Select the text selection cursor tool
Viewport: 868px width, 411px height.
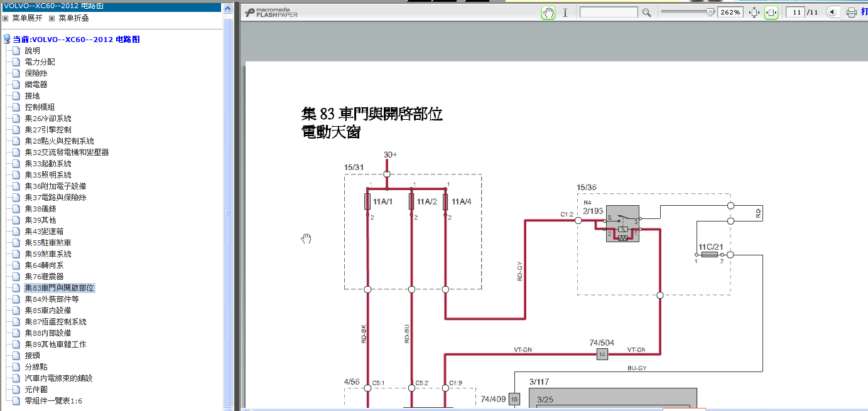point(565,13)
